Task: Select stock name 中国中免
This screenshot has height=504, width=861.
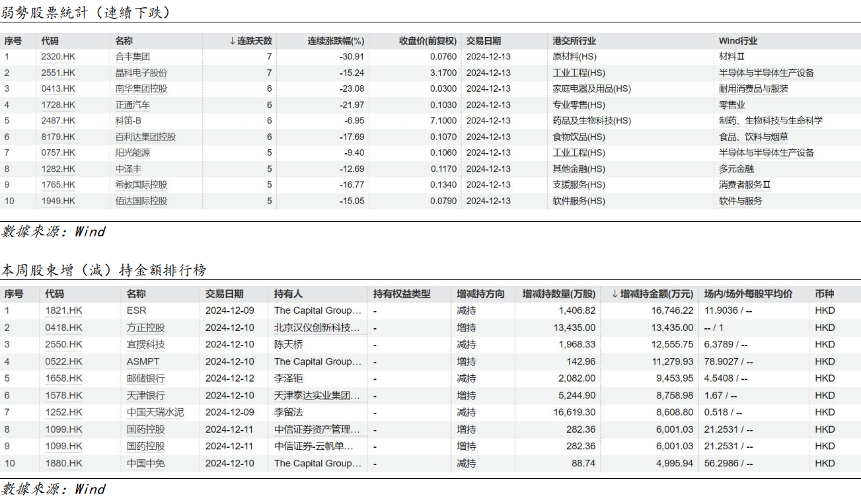Action: tap(146, 463)
